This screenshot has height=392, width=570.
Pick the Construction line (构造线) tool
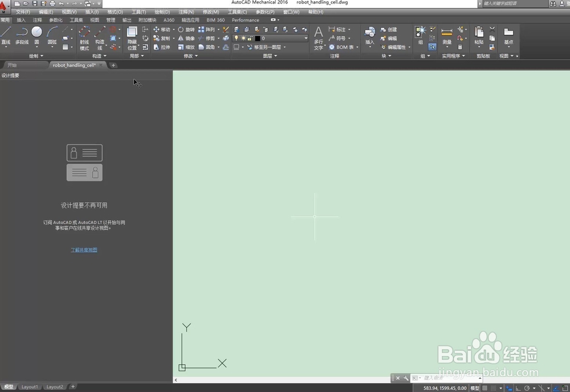point(100,38)
